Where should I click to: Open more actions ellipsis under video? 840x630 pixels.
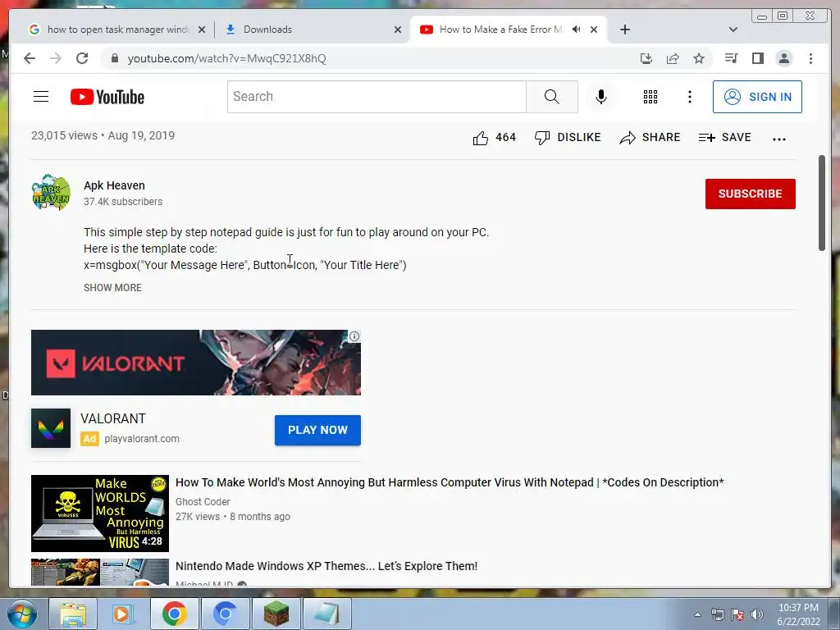click(779, 139)
